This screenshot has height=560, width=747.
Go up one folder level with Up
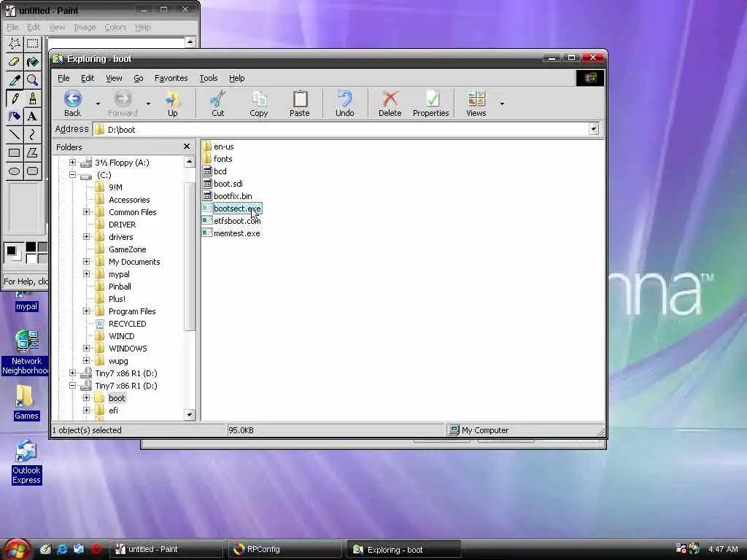(172, 104)
